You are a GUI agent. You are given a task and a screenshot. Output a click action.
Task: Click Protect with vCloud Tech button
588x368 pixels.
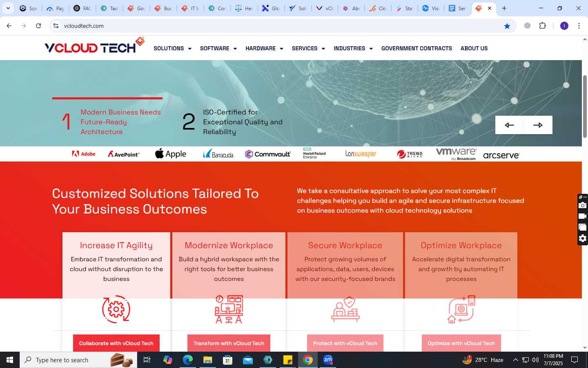pyautogui.click(x=345, y=343)
